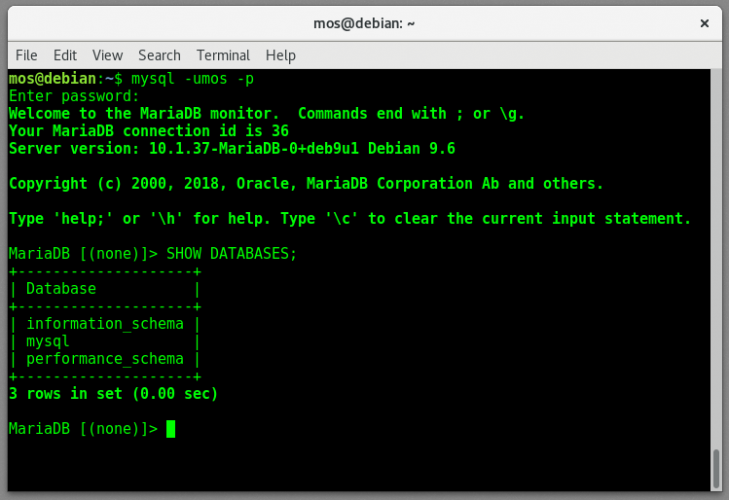The image size is (729, 500).
Task: Click the 'mysql -umos -p' command text
Action: pos(192,79)
